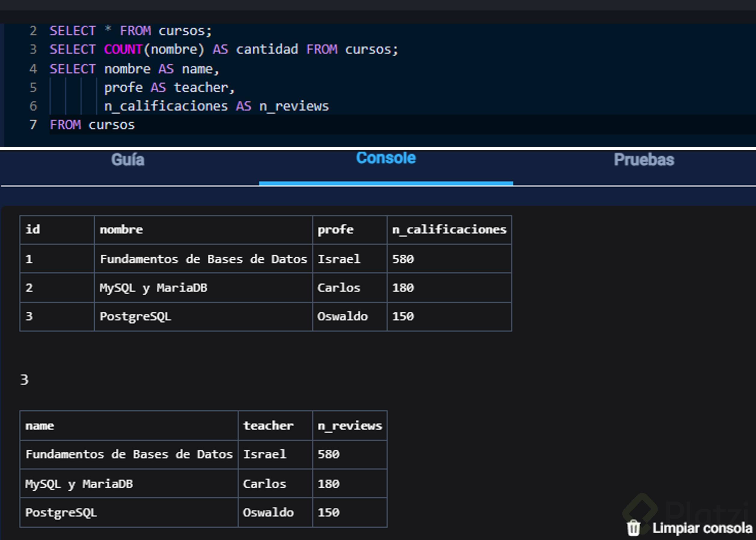
Task: Click the n_reviews column header
Action: (349, 426)
